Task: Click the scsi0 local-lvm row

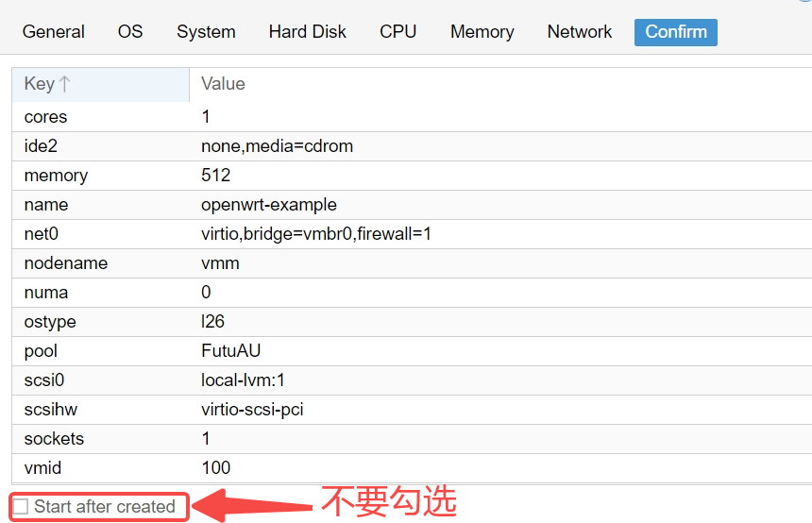Action: click(412, 380)
